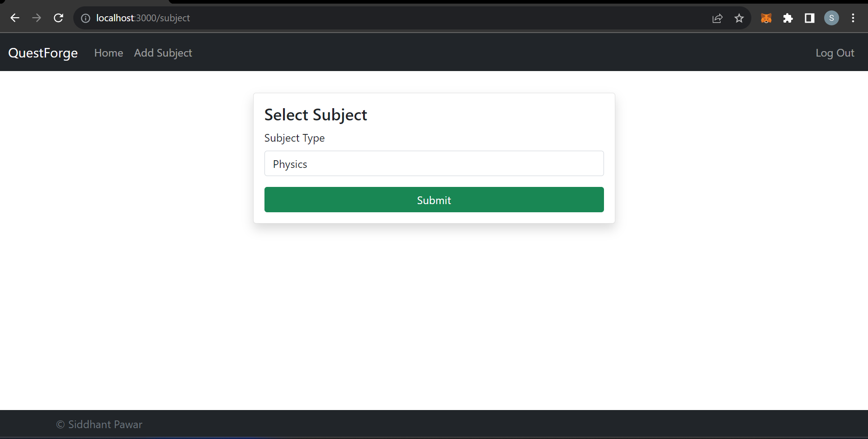Open the browser three-dot menu

(854, 18)
